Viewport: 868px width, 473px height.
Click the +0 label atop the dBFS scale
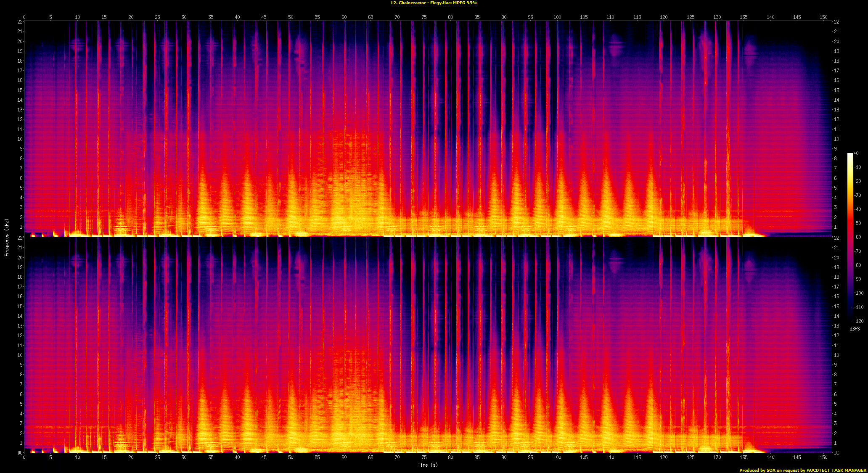click(x=856, y=153)
